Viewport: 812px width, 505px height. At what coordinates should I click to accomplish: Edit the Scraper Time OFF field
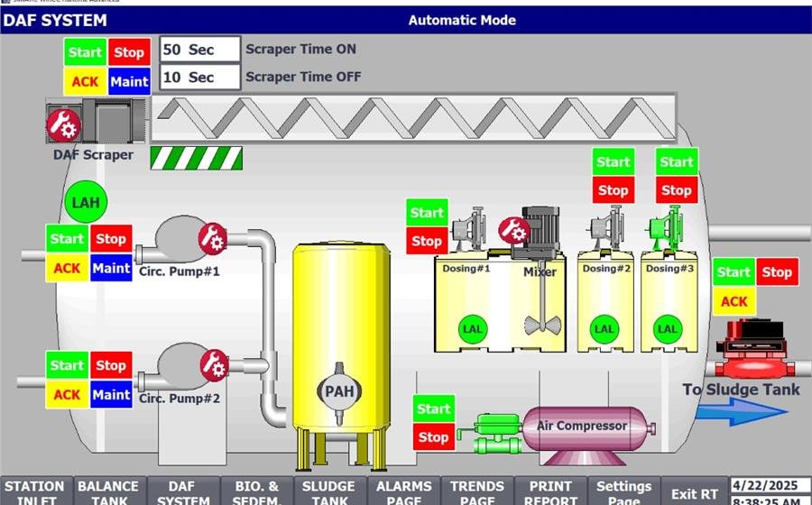click(200, 78)
